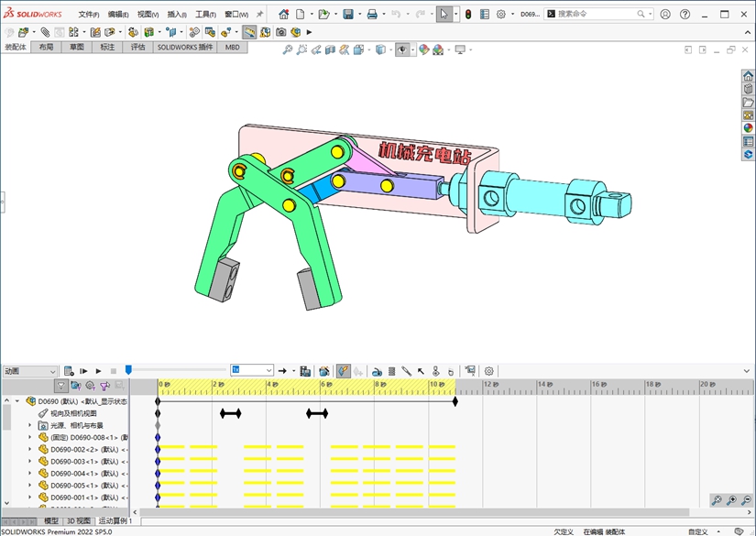The image size is (756, 536).
Task: Click the Edit Appearance color ball icon
Action: 423,49
